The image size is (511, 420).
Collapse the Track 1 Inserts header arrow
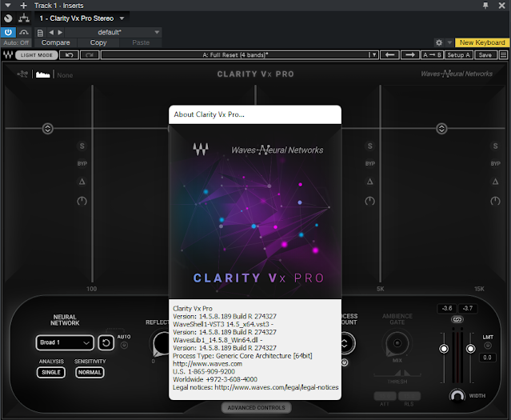pos(8,6)
